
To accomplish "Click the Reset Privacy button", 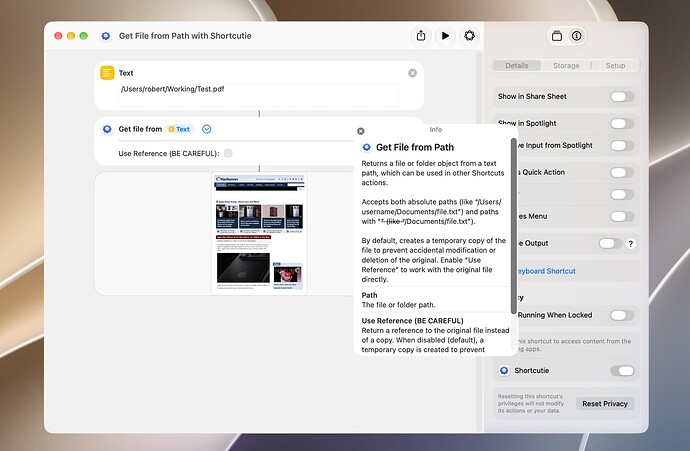I will click(605, 403).
